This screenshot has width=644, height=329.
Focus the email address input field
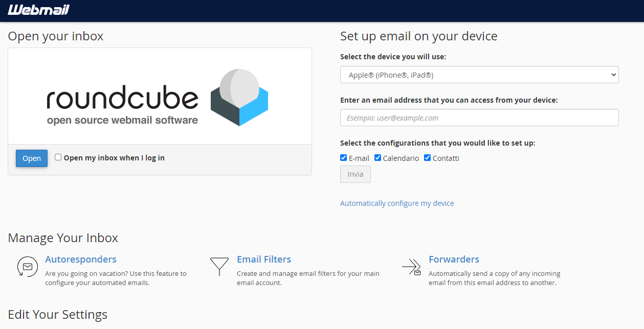(479, 118)
